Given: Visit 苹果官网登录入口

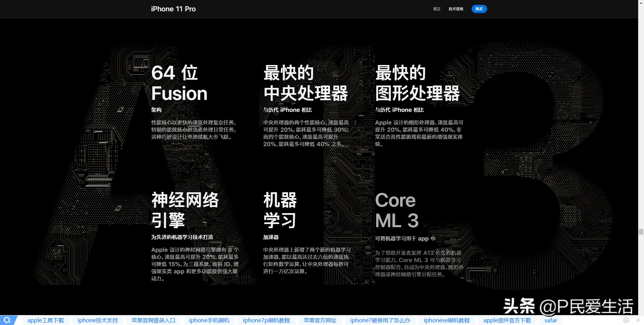Looking at the screenshot, I should [152, 320].
